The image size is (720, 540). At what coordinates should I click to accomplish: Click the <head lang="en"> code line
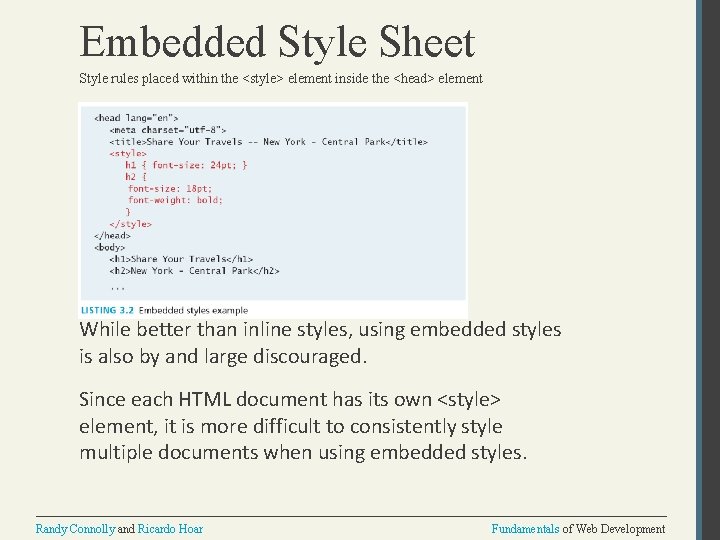pyautogui.click(x=136, y=118)
